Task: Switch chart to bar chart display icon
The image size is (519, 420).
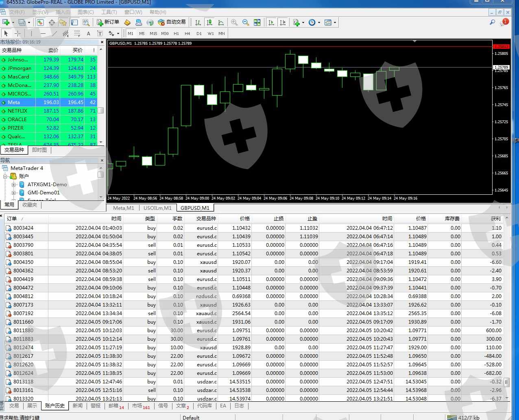Action: (x=198, y=22)
